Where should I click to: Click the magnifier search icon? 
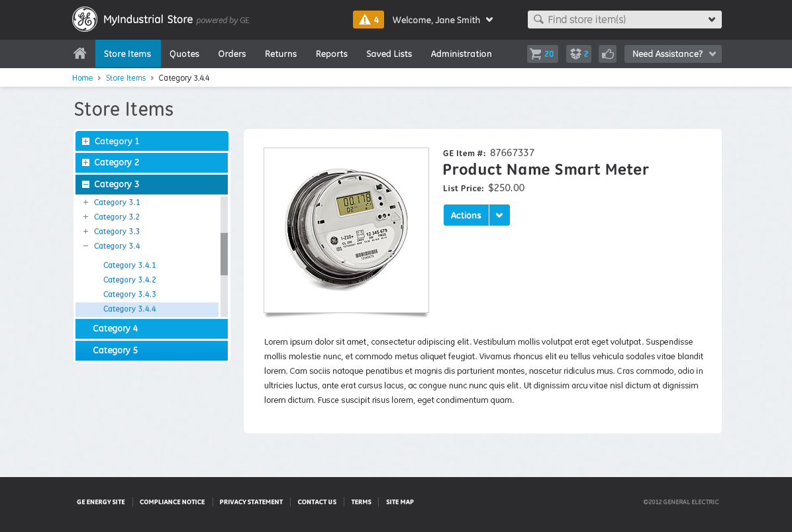[x=538, y=19]
